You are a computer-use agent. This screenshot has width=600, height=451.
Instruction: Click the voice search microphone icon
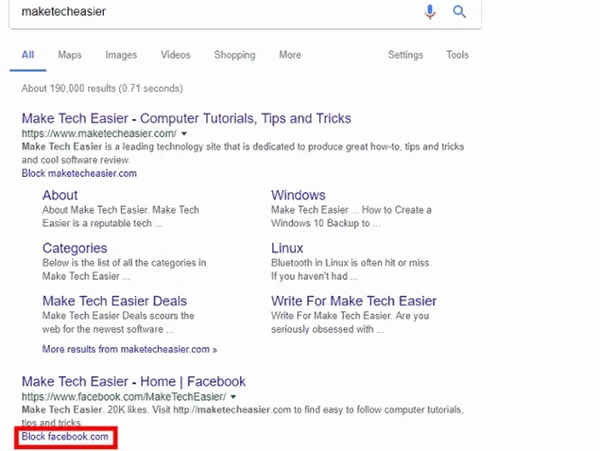430,11
